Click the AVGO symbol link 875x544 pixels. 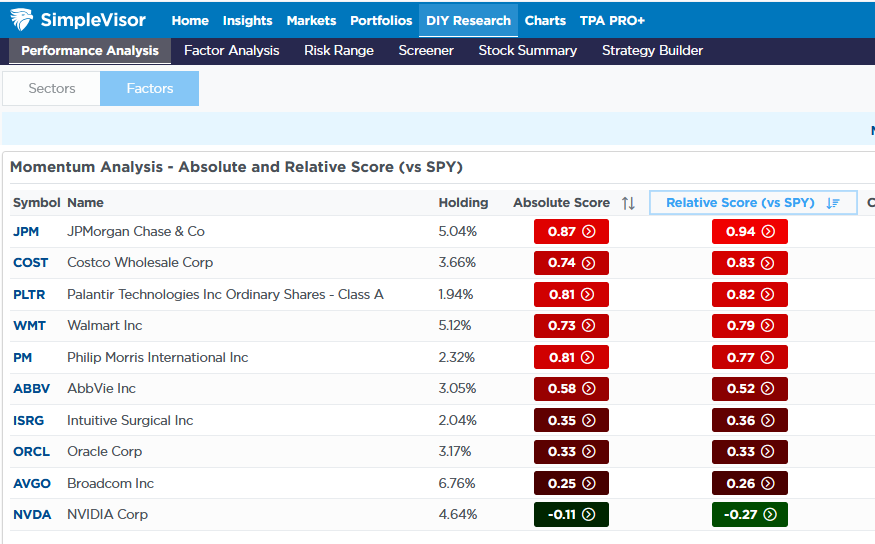coord(32,484)
